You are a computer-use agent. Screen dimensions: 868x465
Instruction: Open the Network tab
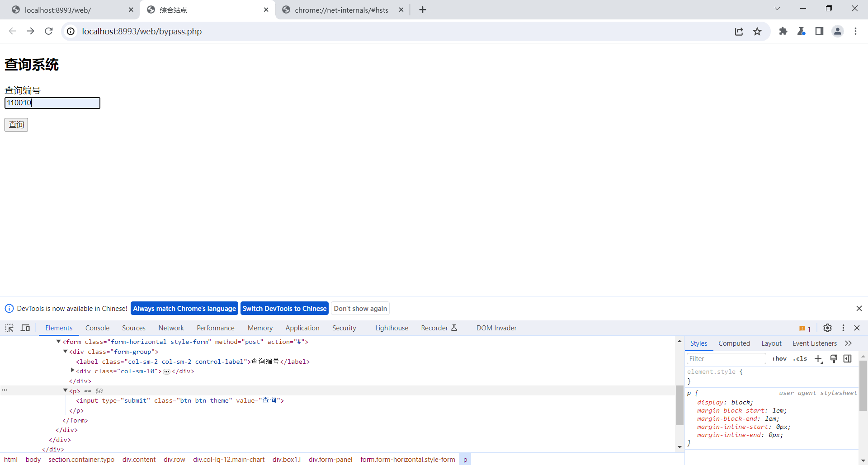click(x=171, y=328)
